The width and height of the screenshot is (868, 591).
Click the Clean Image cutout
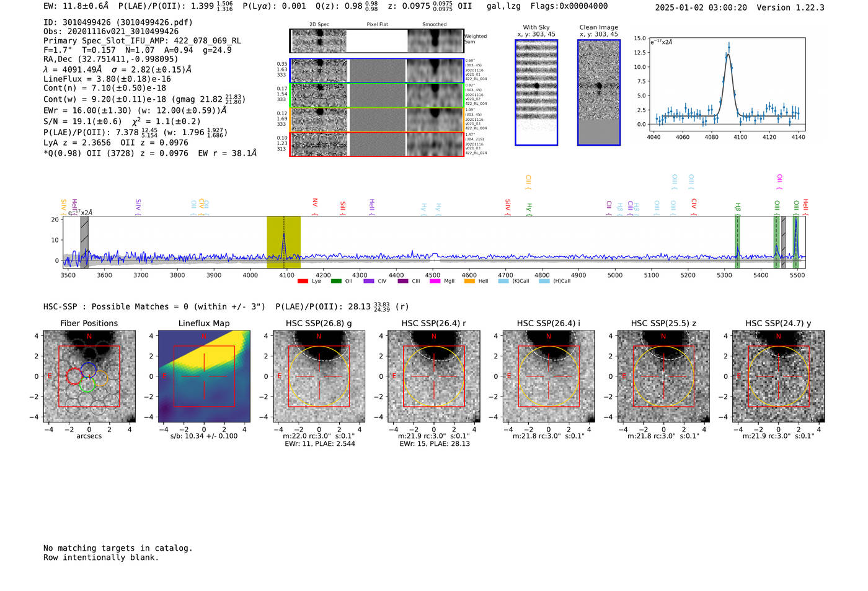pos(599,92)
